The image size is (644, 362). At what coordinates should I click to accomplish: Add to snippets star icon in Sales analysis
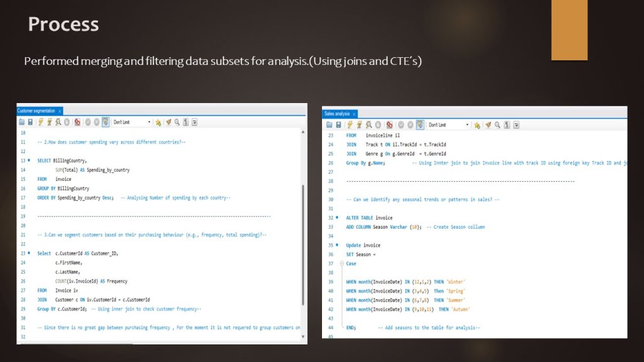476,125
